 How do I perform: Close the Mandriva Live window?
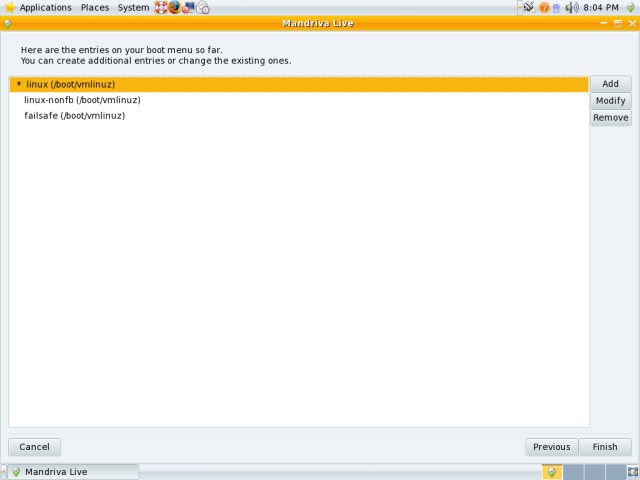click(632, 23)
